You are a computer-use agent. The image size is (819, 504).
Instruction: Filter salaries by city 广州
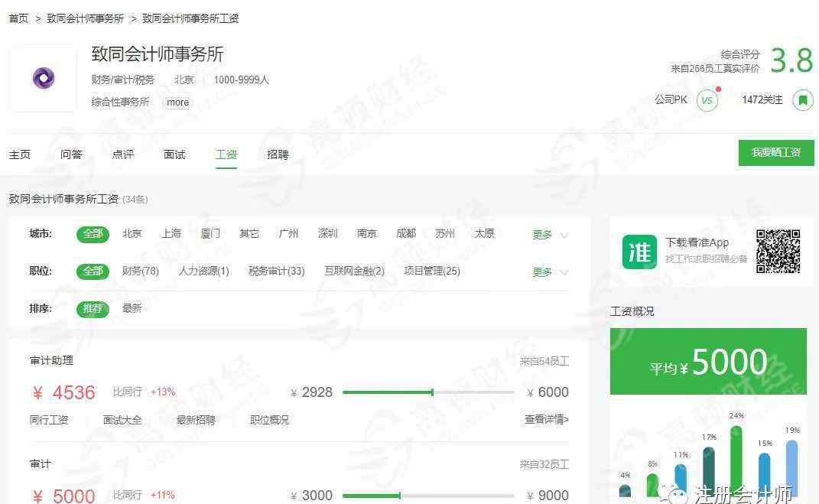point(288,233)
